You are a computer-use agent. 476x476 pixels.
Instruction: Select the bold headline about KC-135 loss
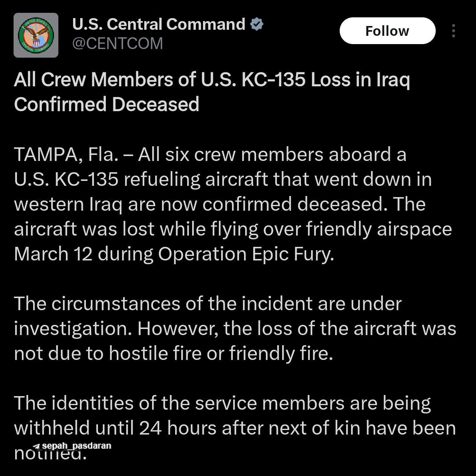pos(212,80)
